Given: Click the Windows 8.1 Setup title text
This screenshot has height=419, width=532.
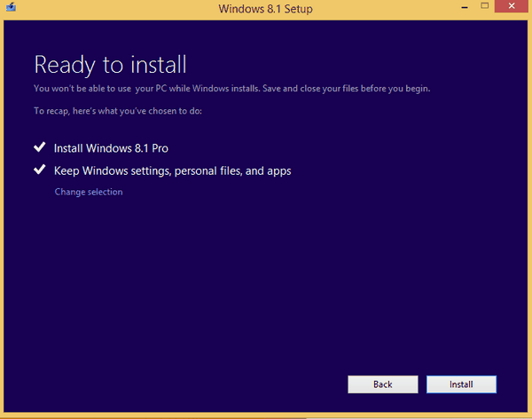Looking at the screenshot, I should (x=265, y=9).
